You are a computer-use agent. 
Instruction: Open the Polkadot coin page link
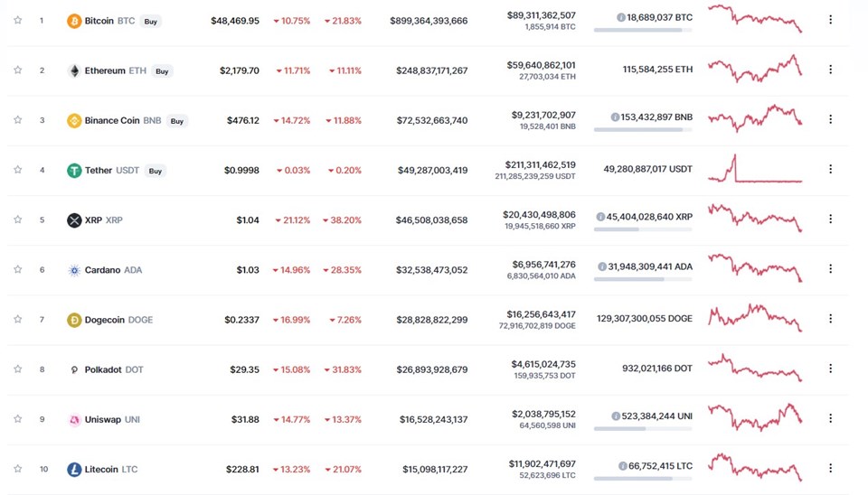tap(114, 369)
